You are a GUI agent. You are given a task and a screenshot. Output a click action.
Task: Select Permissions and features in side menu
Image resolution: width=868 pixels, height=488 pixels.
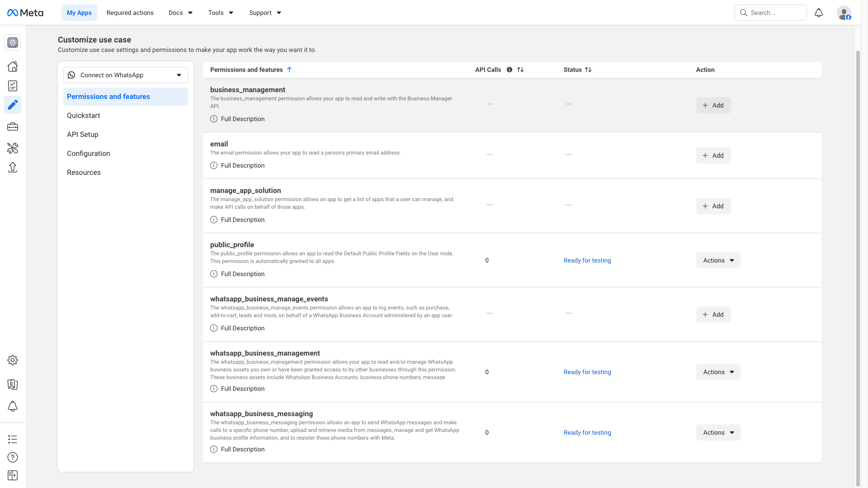126,97
